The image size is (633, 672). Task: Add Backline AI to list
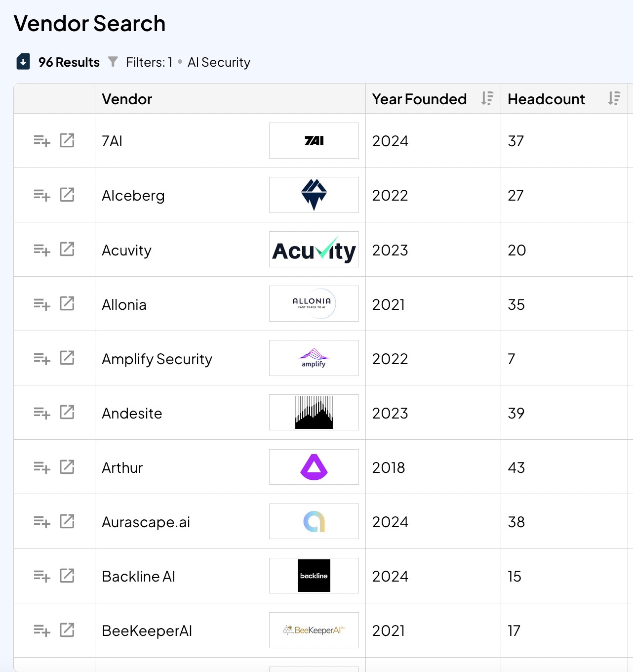[42, 576]
